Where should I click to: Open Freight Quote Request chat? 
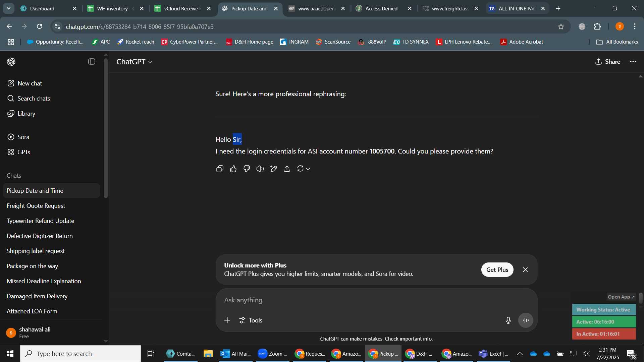coord(51,206)
